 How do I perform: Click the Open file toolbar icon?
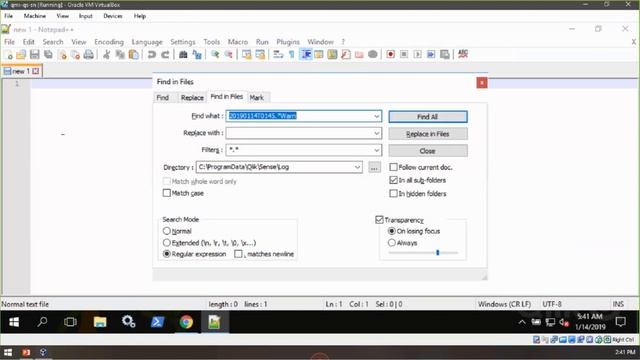[x=21, y=54]
